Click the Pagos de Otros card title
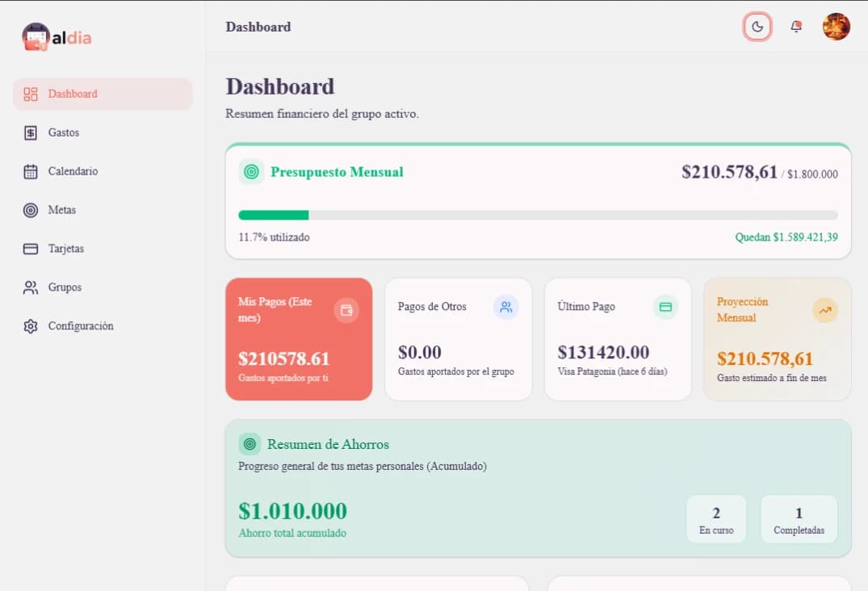This screenshot has height=591, width=868. 432,307
